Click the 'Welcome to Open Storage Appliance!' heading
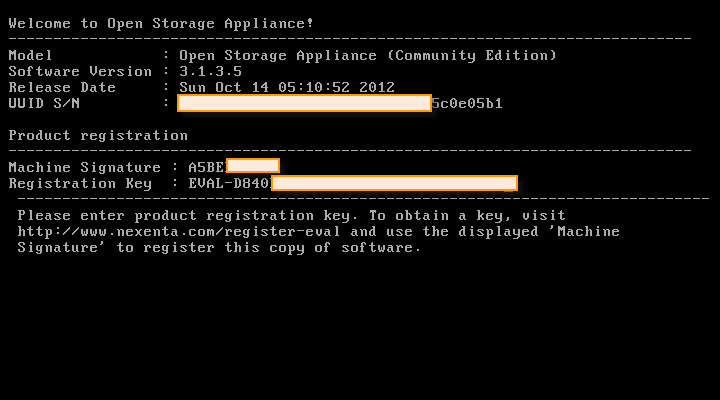Viewport: 720px width, 400px height. click(161, 23)
